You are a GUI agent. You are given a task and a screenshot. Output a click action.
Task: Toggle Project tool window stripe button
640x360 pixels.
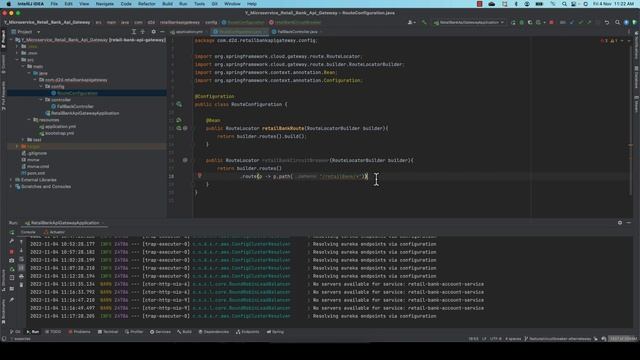pos(4,39)
